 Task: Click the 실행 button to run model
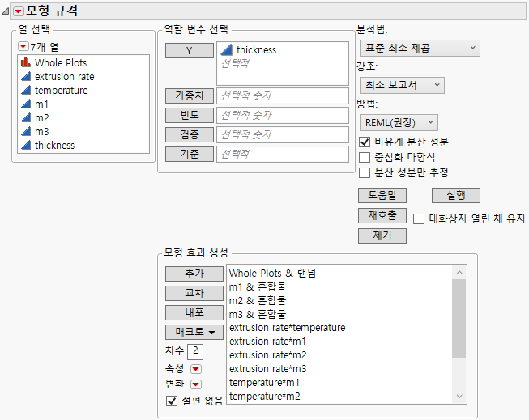coord(456,196)
